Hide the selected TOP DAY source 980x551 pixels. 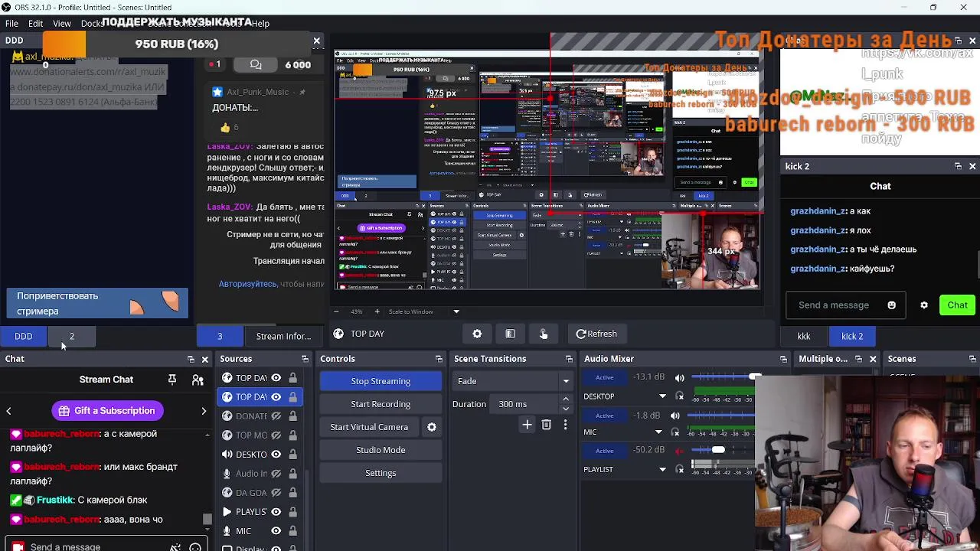pos(276,397)
